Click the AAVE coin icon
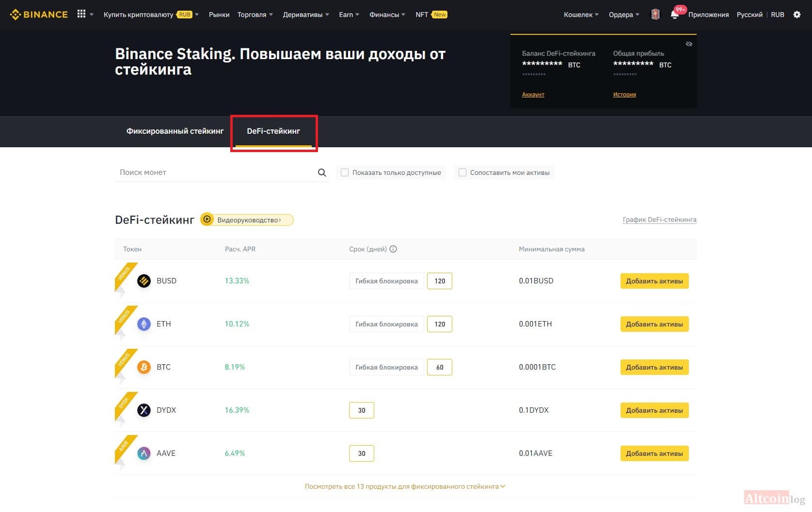Screen dimensions: 812x512 pos(144,453)
